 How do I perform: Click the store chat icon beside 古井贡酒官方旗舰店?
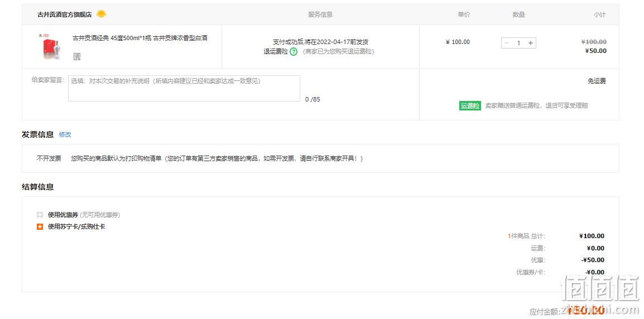pyautogui.click(x=101, y=14)
